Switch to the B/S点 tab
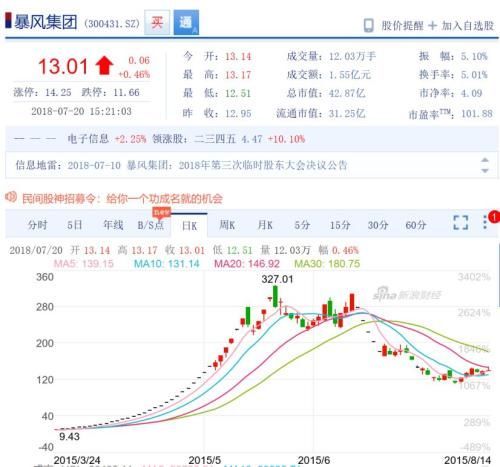This screenshot has height=467, width=500. click(x=151, y=225)
